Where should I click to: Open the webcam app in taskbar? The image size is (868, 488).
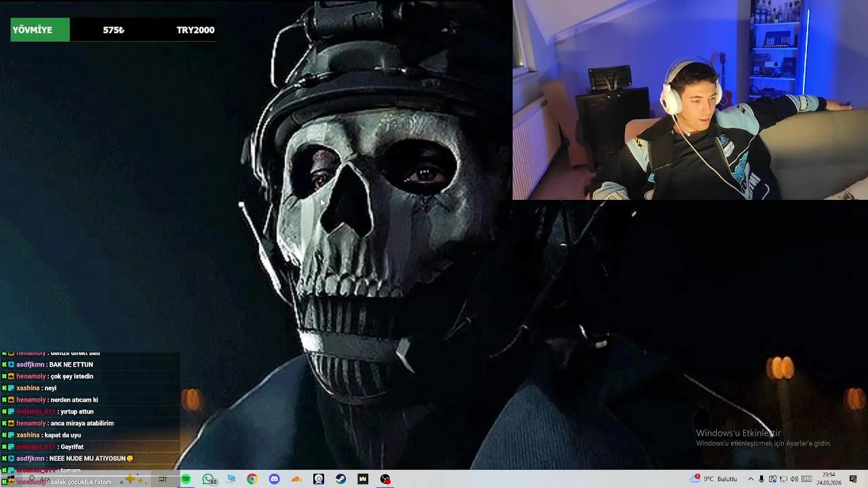pos(319,479)
